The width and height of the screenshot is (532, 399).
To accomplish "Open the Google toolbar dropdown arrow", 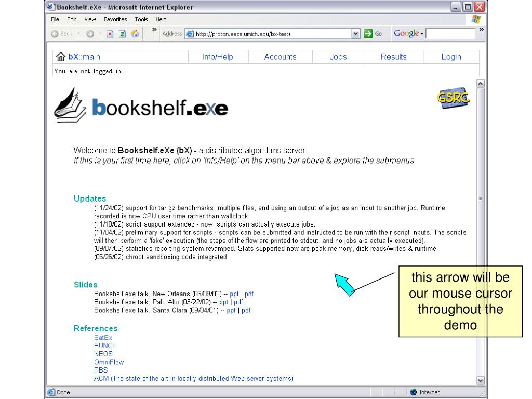I will click(x=422, y=34).
